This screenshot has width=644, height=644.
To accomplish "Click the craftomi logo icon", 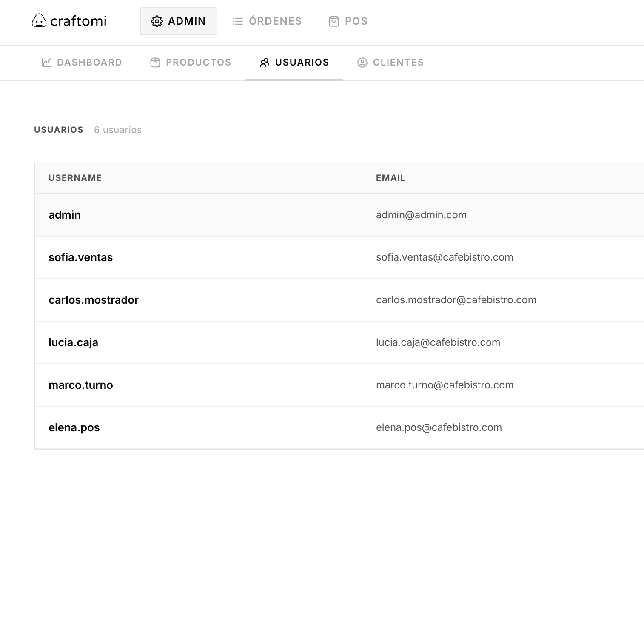I will click(39, 21).
